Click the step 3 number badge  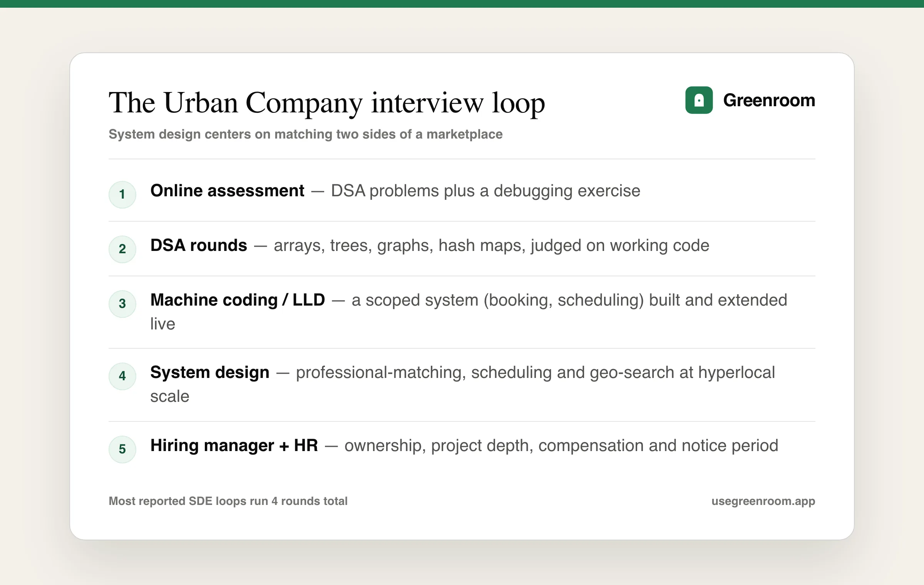[122, 304]
